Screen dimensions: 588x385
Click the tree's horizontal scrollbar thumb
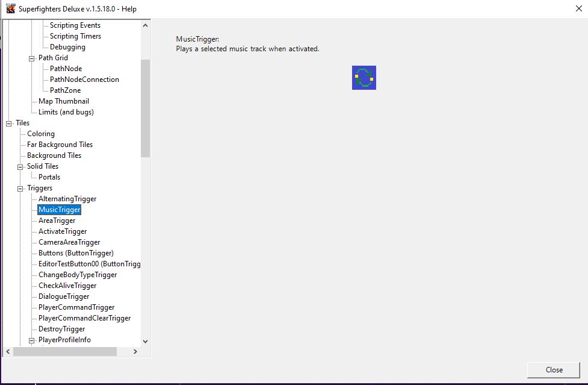click(65, 352)
